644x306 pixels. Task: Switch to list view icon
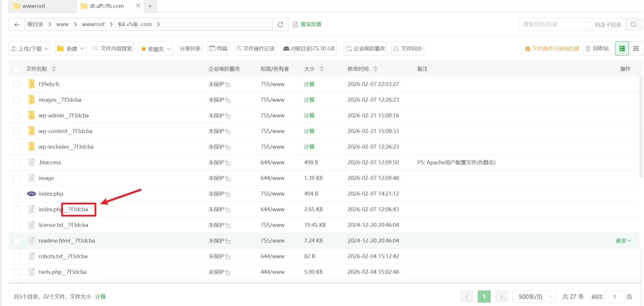tap(622, 49)
